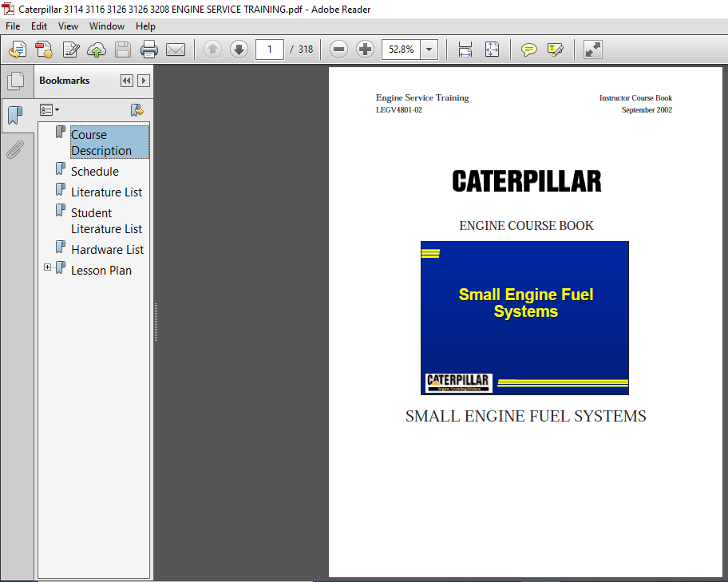The width and height of the screenshot is (728, 582).
Task: Click the Hardware List bookmark ribbon icon
Action: [x=61, y=247]
